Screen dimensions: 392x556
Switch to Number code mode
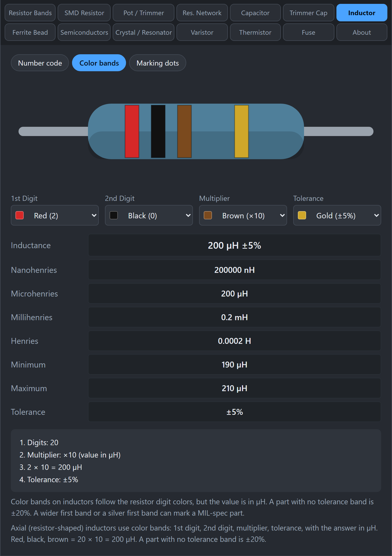[x=40, y=63]
